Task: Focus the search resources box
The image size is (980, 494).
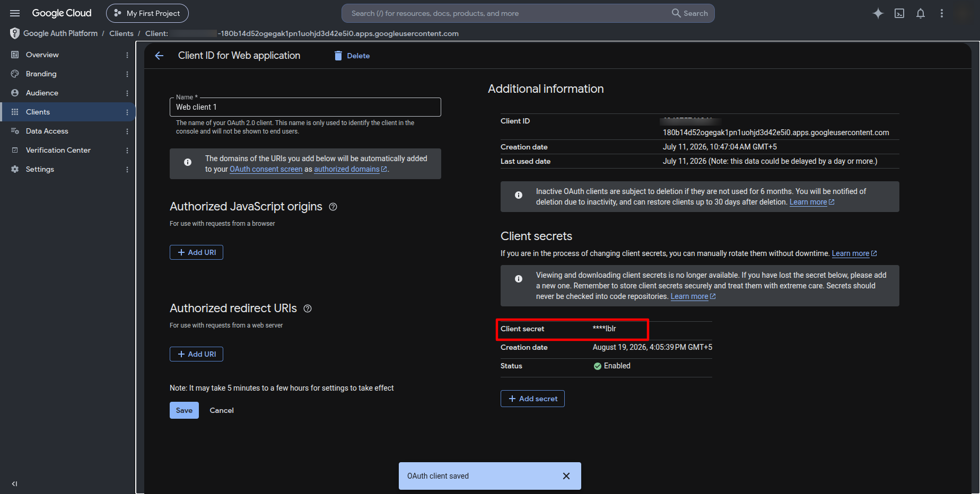Action: tap(506, 13)
